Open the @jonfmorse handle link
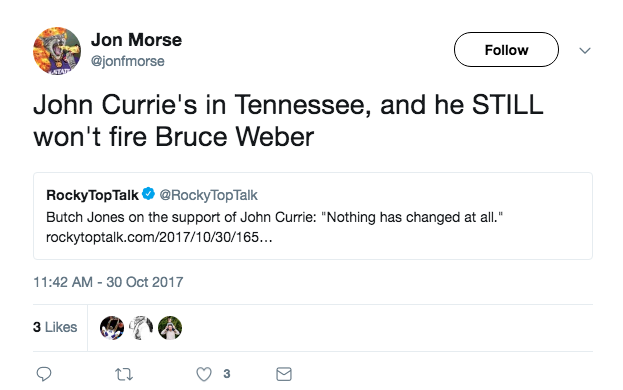This screenshot has height=390, width=623. pyautogui.click(x=128, y=61)
